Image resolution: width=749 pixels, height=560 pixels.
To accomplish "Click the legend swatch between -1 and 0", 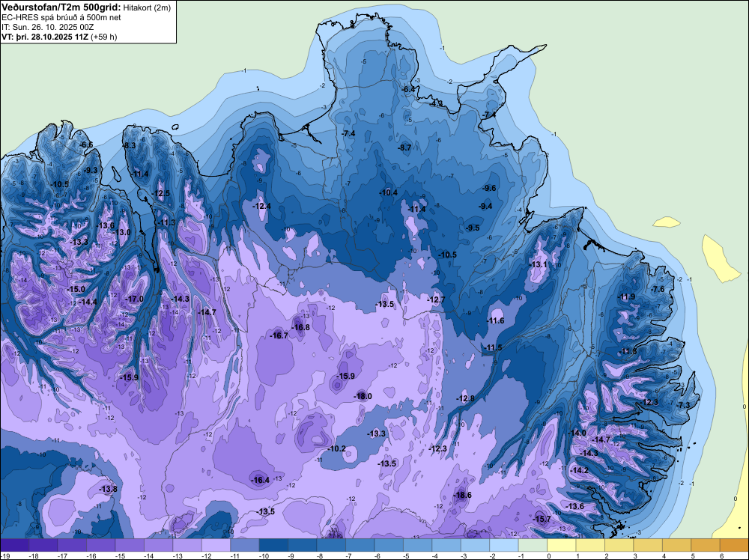I will [533, 545].
